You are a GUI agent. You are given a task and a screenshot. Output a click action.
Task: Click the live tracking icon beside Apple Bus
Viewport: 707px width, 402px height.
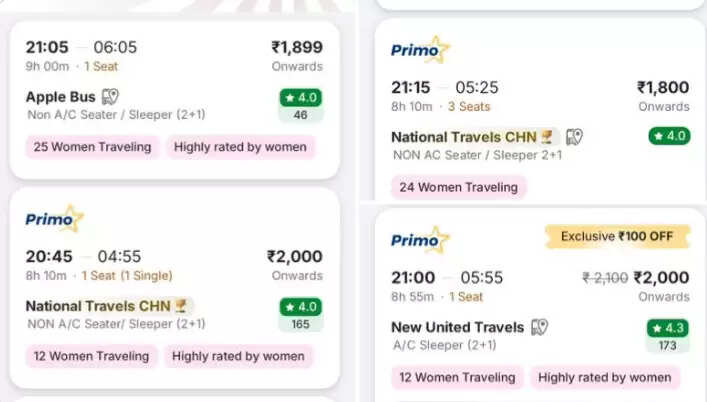[x=111, y=97]
